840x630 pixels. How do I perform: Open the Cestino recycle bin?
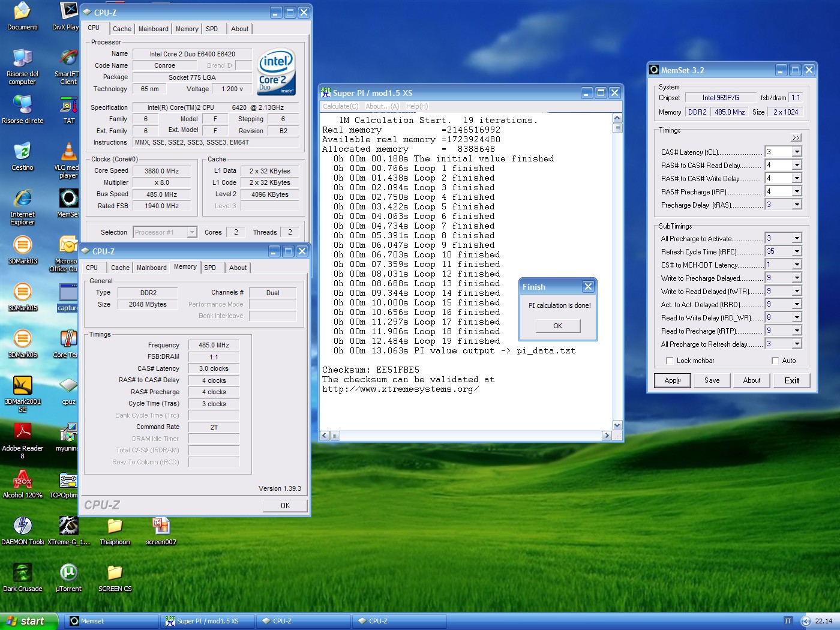point(22,156)
